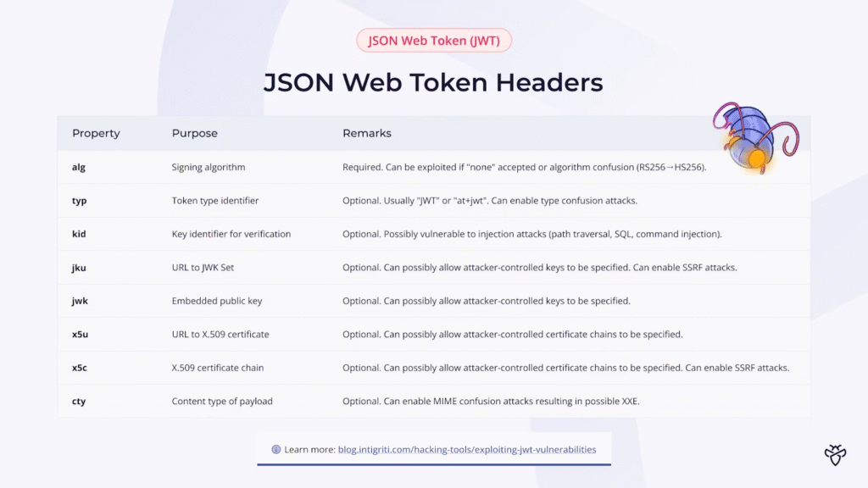The width and height of the screenshot is (868, 488).
Task: Select the Remarks column header
Action: pyautogui.click(x=367, y=133)
